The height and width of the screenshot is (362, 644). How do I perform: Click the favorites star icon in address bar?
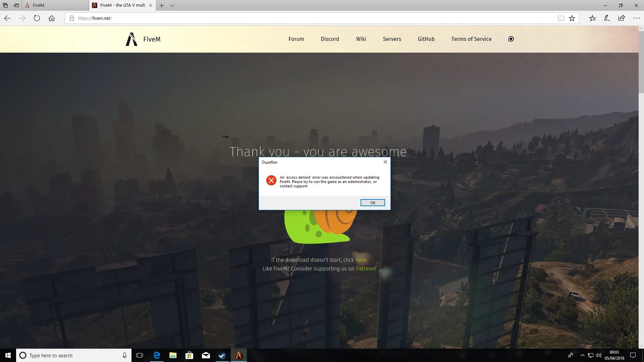point(572,18)
